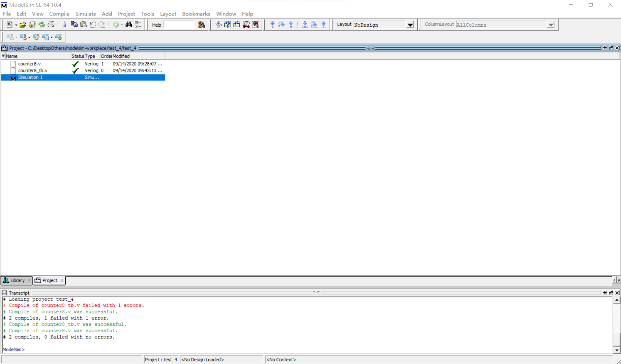Click the Collapse all tree icon
Image resolution: width=621 pixels, height=364 pixels.
pos(138,25)
